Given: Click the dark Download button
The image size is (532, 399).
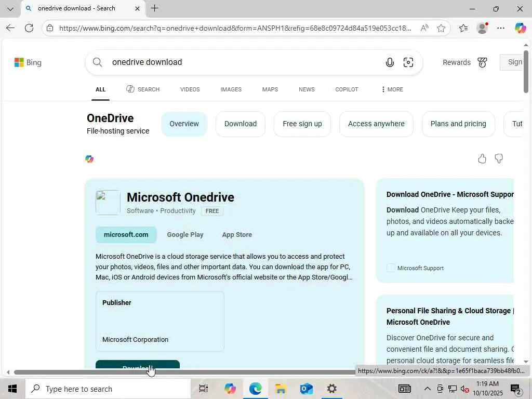Looking at the screenshot, I should [137, 364].
